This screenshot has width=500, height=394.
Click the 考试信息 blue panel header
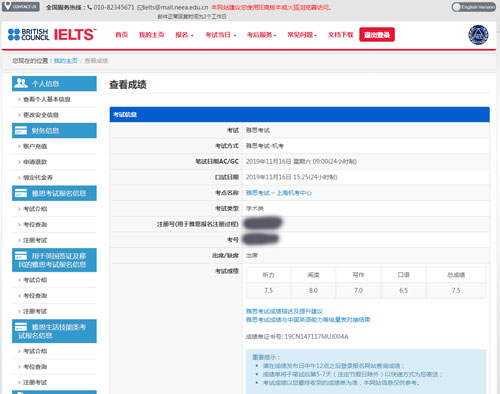299,115
